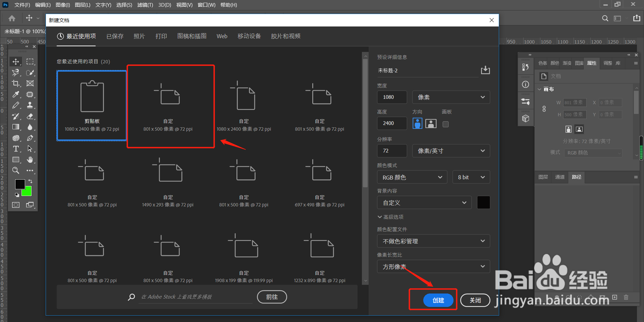Screen dimensions: 644x322
Task: Choose landscape orientation in new document dialog
Action: tap(431, 124)
